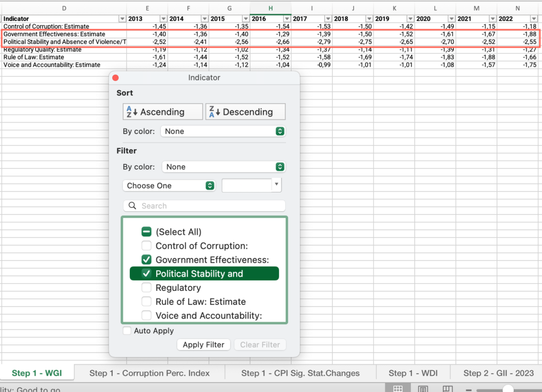
Task: Open the filter value combo box arrow
Action: tap(276, 185)
